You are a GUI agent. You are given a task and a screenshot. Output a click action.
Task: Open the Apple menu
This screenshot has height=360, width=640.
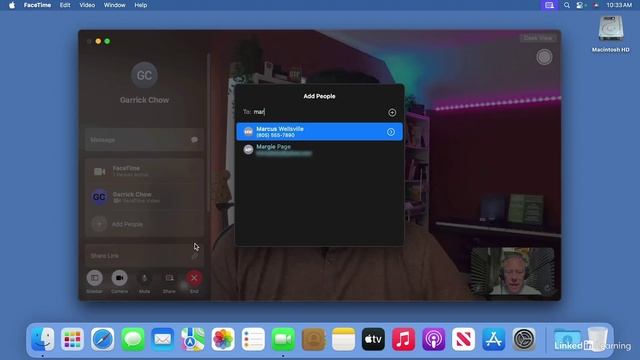[12, 5]
